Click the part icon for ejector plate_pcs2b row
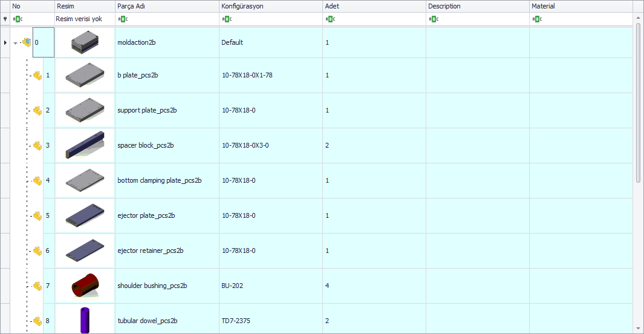644x334 pixels. click(x=37, y=215)
